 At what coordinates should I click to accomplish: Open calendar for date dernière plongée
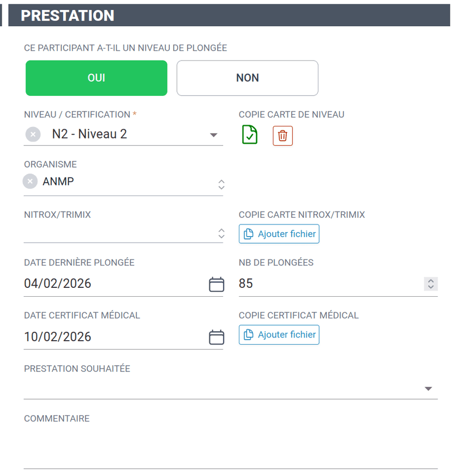216,284
